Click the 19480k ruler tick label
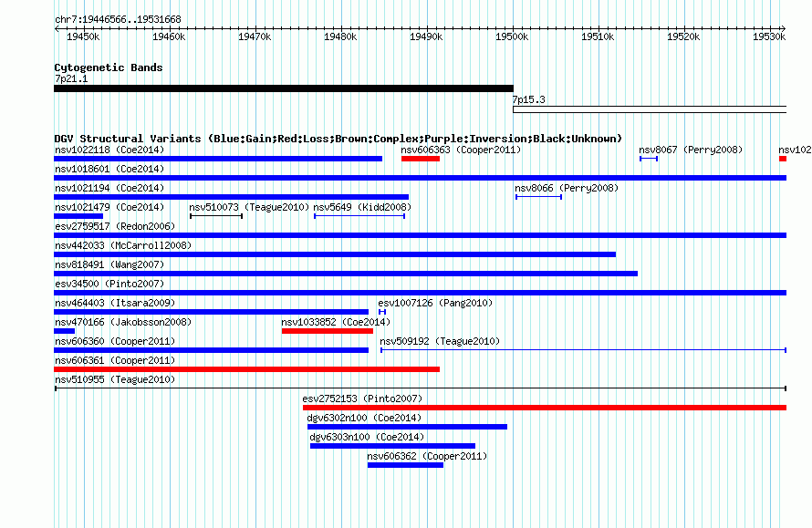Screen dimensions: 812x528 [340, 36]
